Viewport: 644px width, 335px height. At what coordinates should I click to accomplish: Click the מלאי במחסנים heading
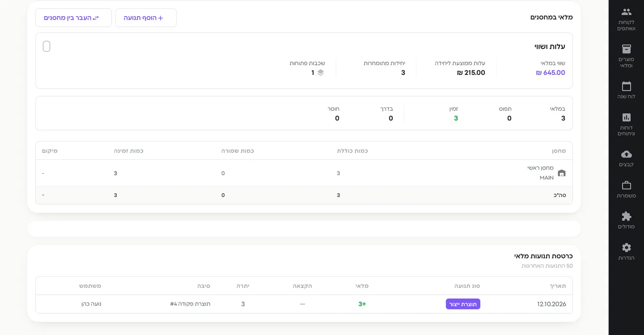pos(551,17)
